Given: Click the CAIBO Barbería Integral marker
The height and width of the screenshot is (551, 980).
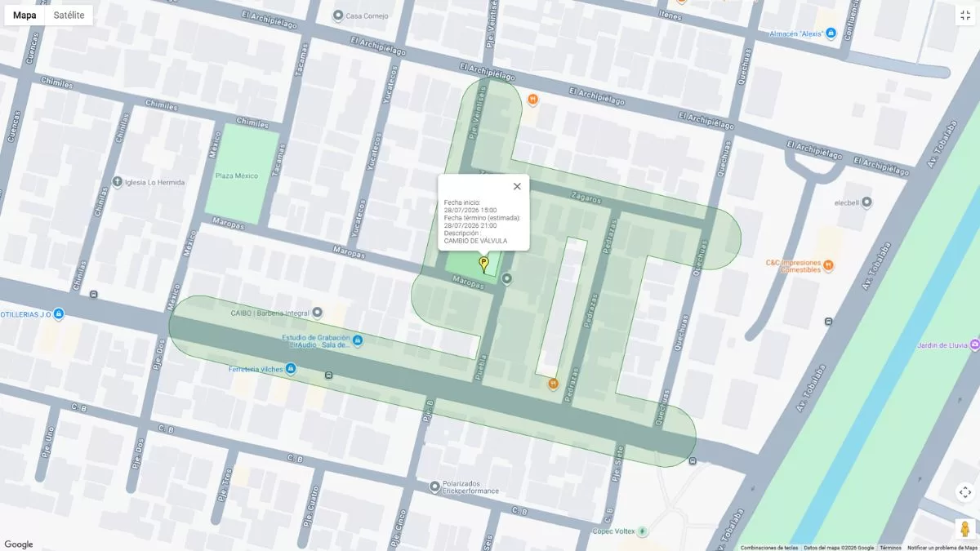Looking at the screenshot, I should (x=318, y=313).
